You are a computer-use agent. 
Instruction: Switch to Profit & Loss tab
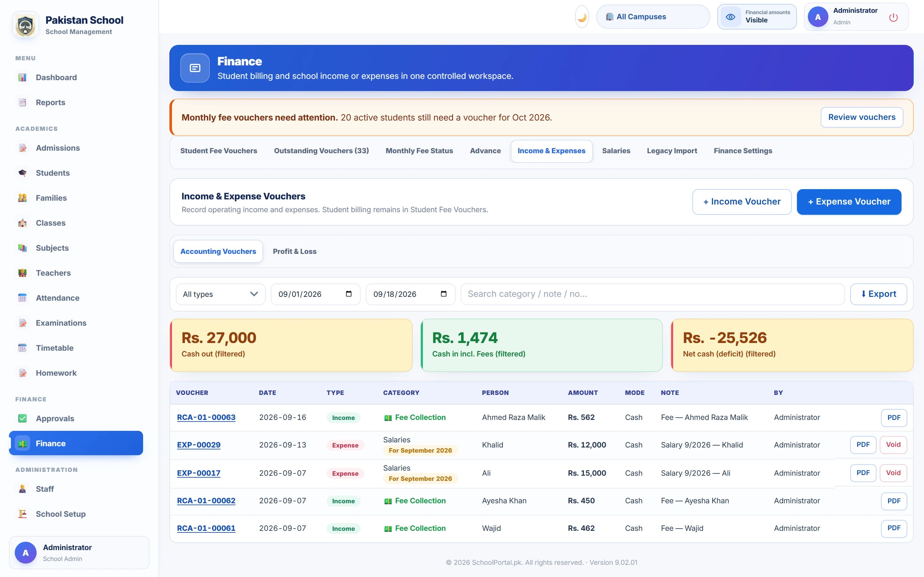(295, 251)
